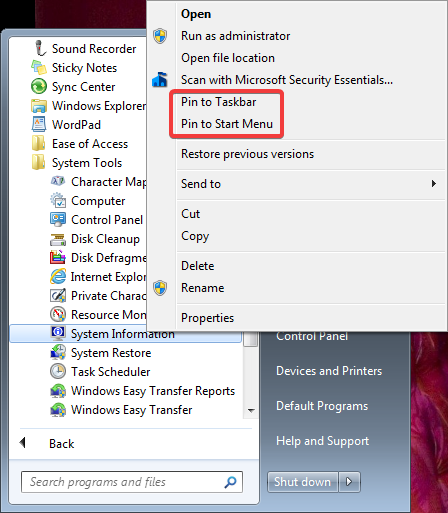Click the WordPad document icon

39,124
